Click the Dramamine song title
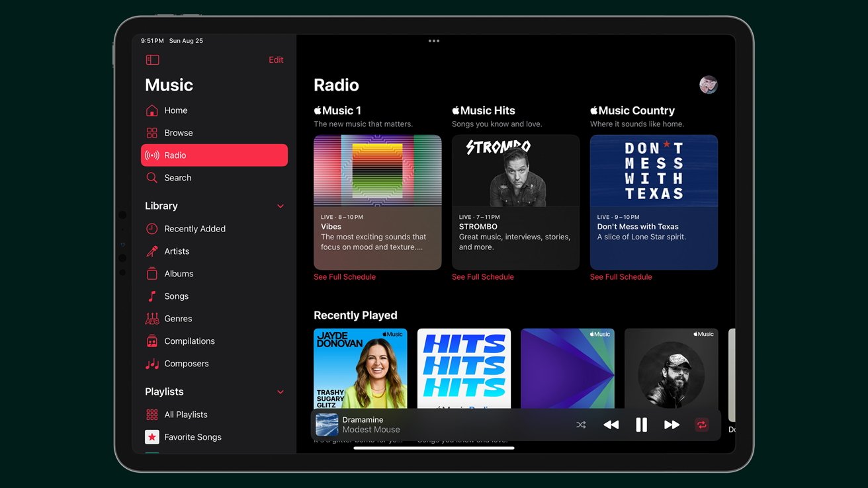Viewport: 868px width, 488px height. pos(363,420)
